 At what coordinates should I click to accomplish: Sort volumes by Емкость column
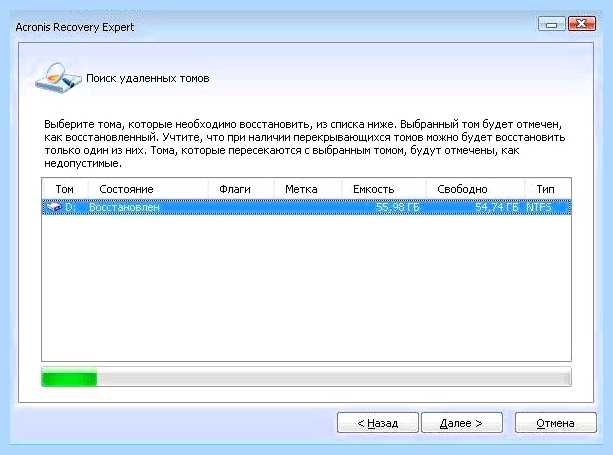(384, 189)
